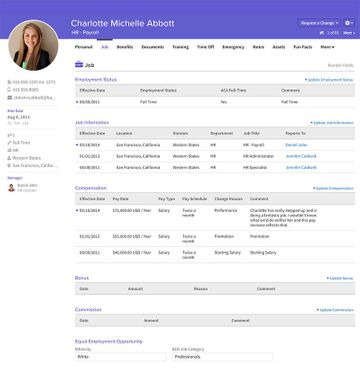Viewport: 360px width, 369px height.
Task: Select the Job tab
Action: (105, 47)
